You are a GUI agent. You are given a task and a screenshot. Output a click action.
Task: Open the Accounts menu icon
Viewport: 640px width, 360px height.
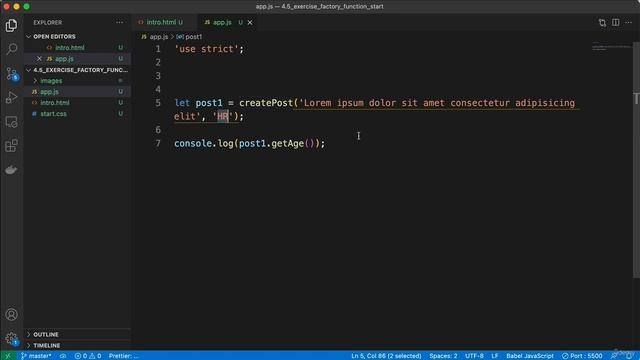tap(11, 314)
